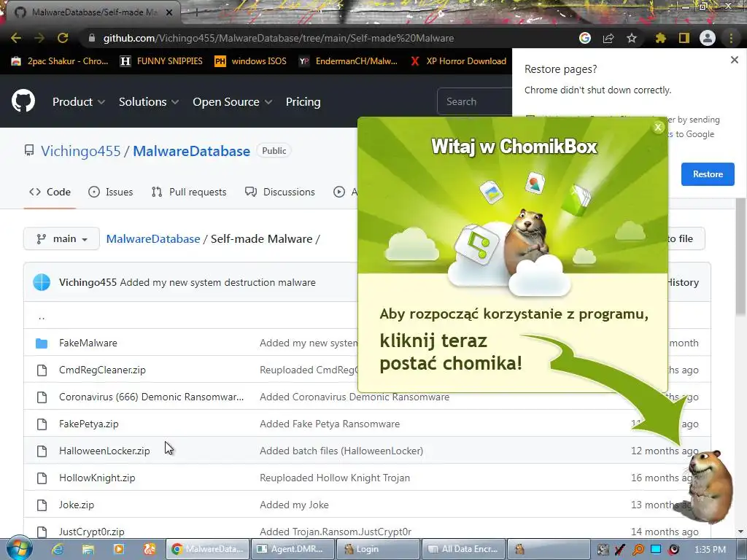Click the FakeMalware folder icon

tap(42, 343)
